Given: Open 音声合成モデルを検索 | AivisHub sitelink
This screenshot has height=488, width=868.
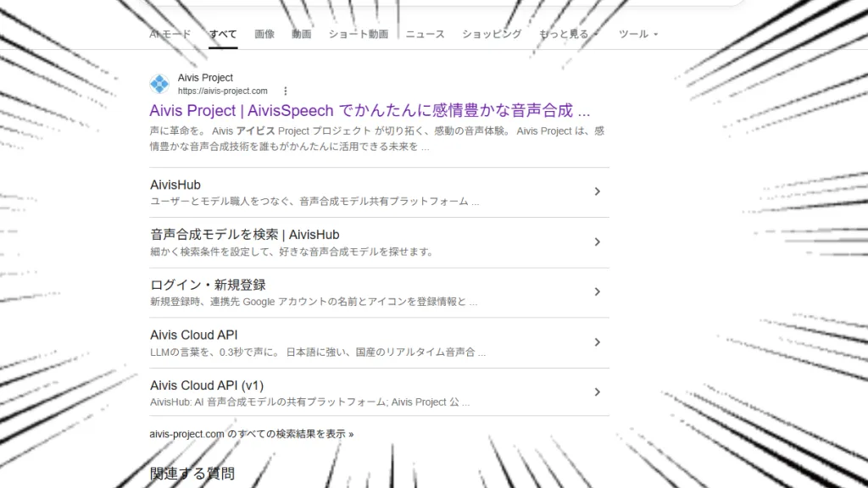Looking at the screenshot, I should 245,235.
